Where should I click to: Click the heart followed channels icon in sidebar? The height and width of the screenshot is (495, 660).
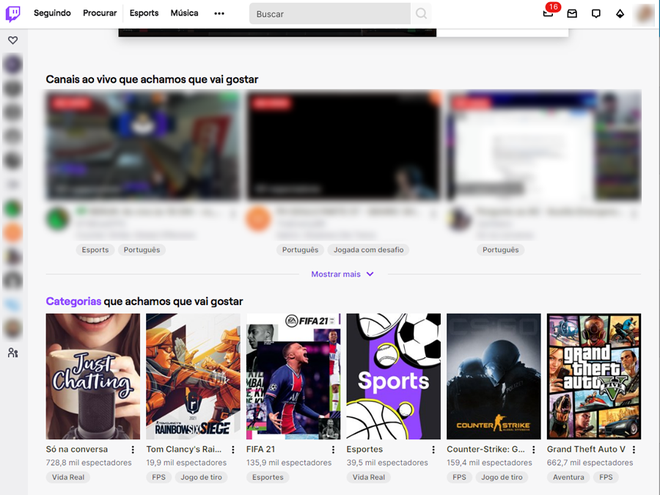(13, 40)
